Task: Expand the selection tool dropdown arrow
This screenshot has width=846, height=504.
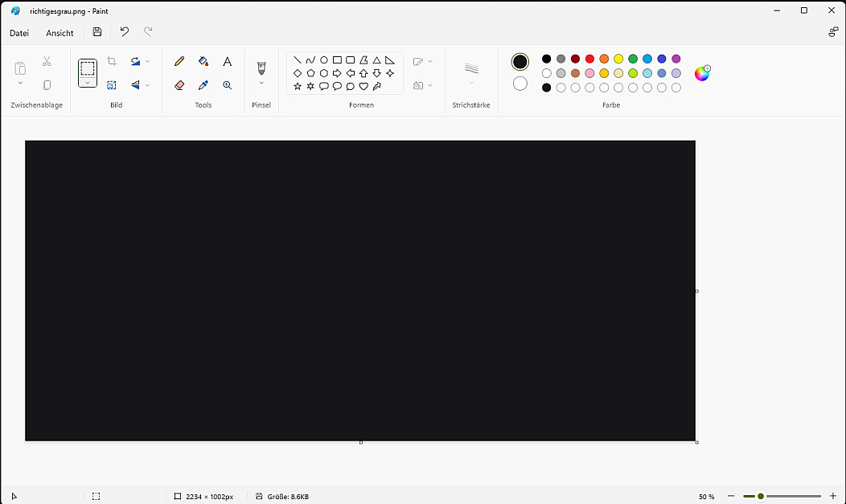Action: click(x=88, y=82)
